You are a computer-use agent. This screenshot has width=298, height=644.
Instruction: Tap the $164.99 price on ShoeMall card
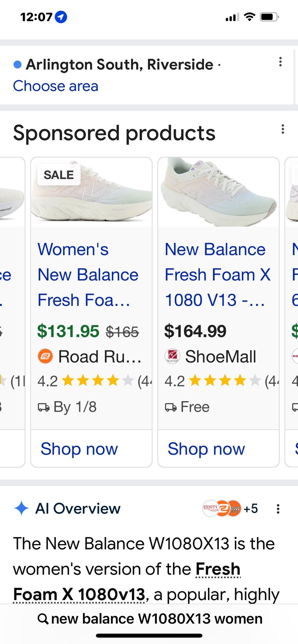pyautogui.click(x=195, y=331)
